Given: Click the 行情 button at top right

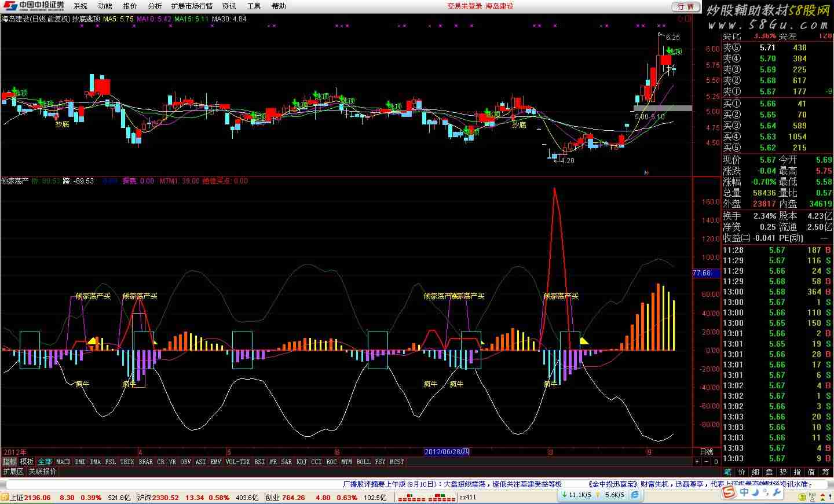Looking at the screenshot, I should click(685, 6).
